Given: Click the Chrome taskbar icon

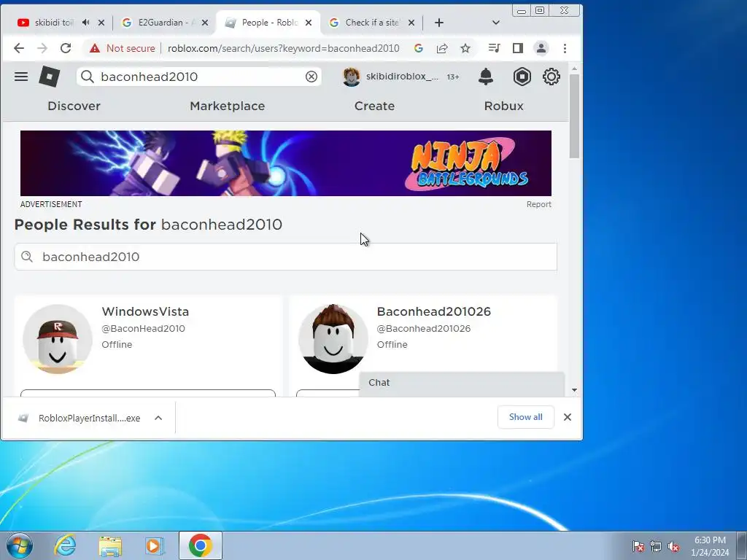Looking at the screenshot, I should [201, 545].
